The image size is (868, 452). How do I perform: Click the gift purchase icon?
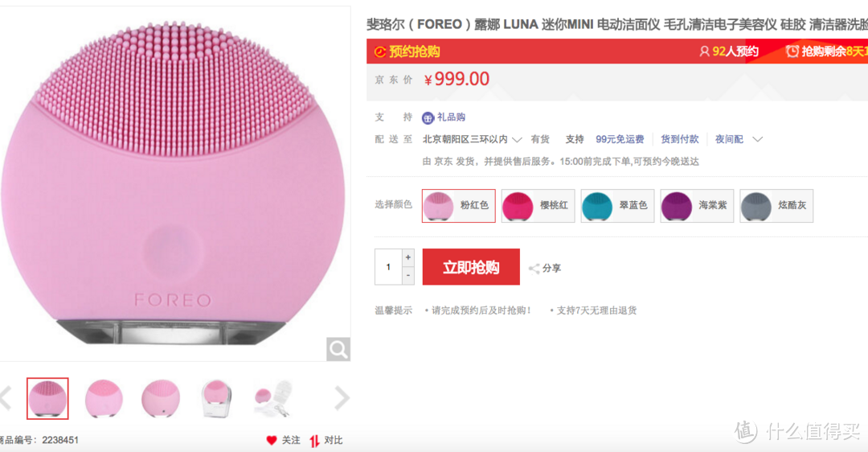pos(428,117)
